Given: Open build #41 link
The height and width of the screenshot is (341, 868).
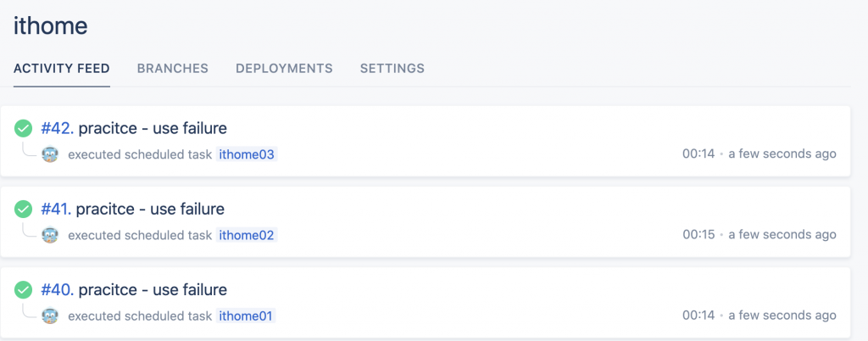Looking at the screenshot, I should tap(57, 209).
